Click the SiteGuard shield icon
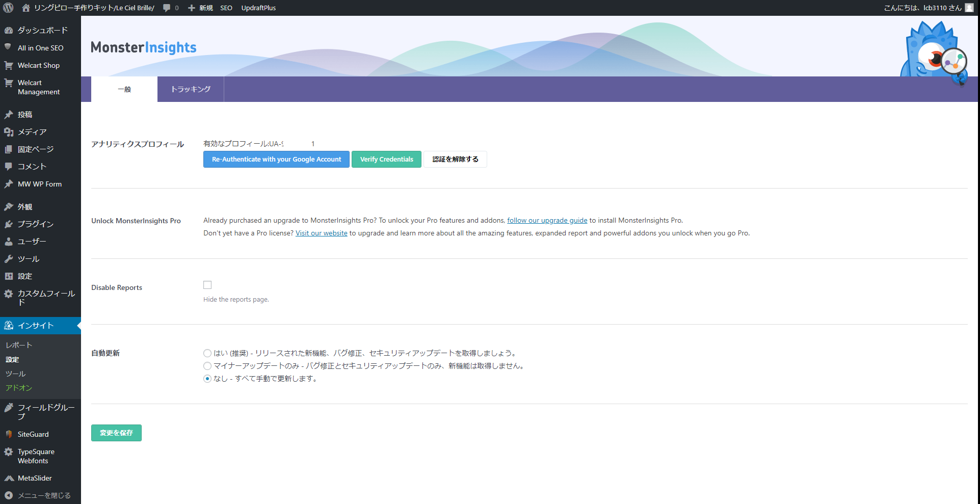The width and height of the screenshot is (980, 504). click(x=9, y=434)
